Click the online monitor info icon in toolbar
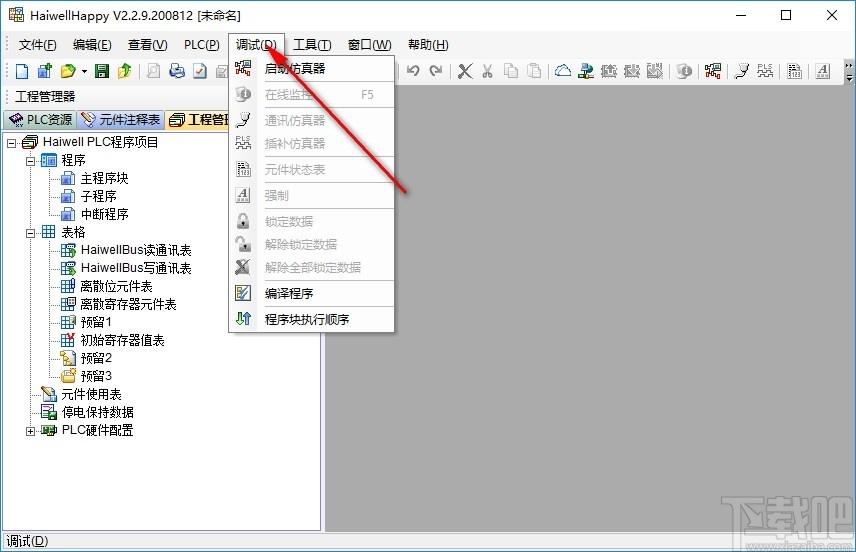The width and height of the screenshot is (856, 552). [x=683, y=71]
